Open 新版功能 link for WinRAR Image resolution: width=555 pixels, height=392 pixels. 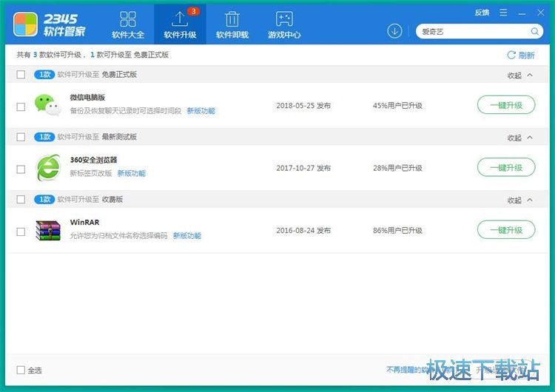187,236
